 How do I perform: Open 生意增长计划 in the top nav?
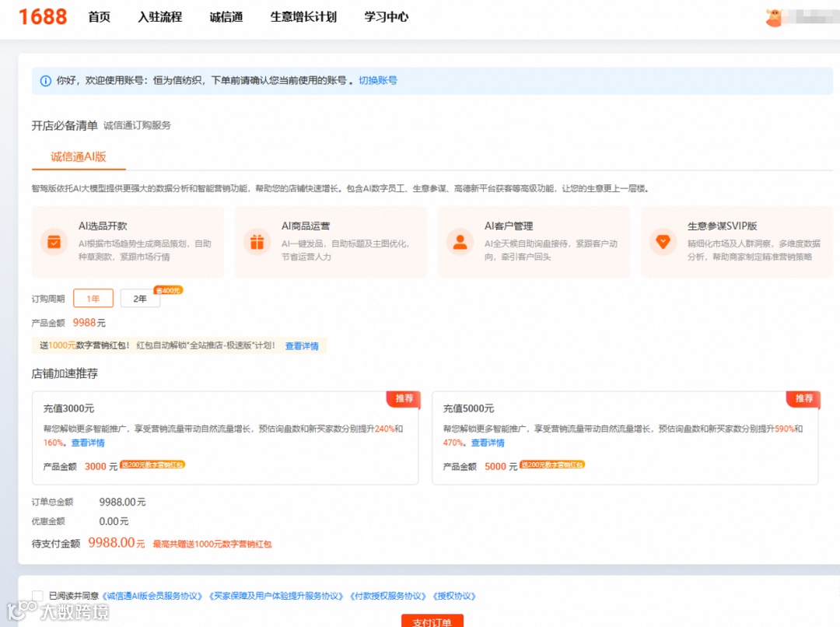pos(303,17)
